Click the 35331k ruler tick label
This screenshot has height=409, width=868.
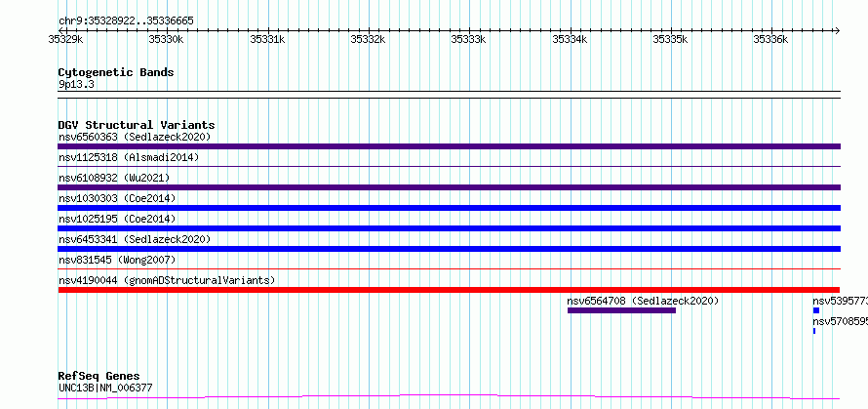click(x=268, y=39)
